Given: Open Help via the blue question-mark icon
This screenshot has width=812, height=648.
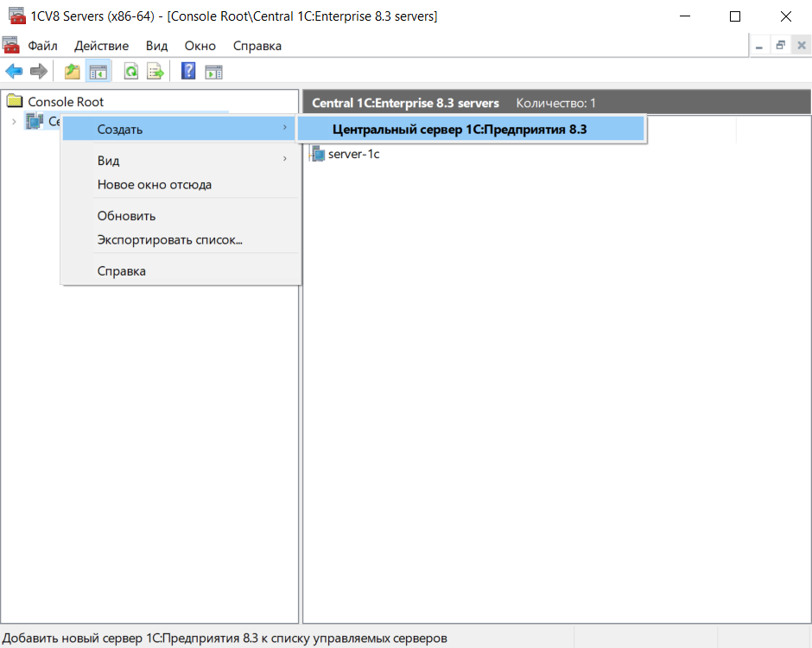Looking at the screenshot, I should [x=188, y=71].
